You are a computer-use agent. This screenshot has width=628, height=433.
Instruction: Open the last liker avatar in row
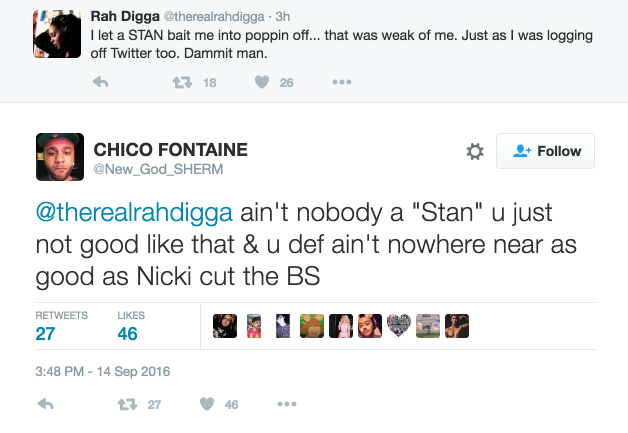coord(457,326)
